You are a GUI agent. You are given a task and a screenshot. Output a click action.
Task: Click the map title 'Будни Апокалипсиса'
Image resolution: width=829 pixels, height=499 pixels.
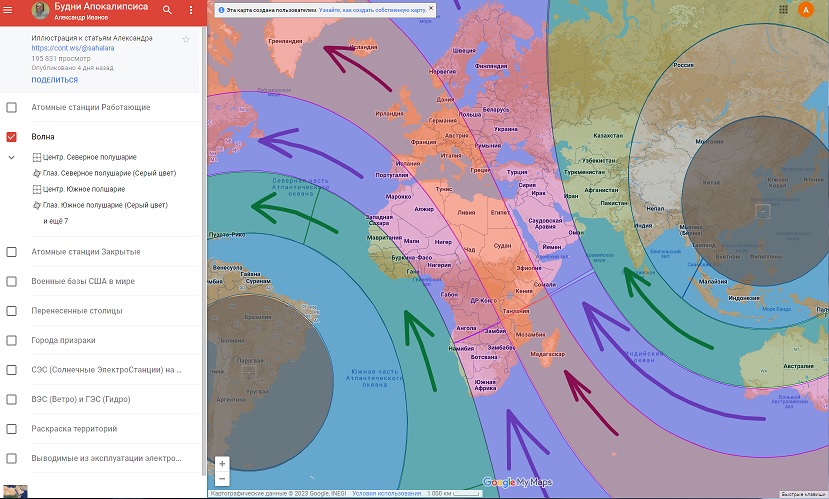(x=101, y=6)
